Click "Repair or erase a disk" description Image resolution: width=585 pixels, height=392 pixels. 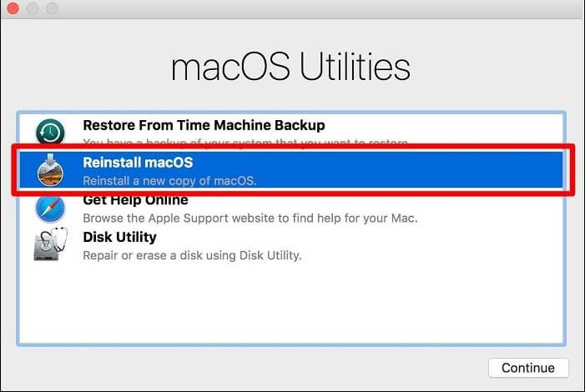click(192, 255)
